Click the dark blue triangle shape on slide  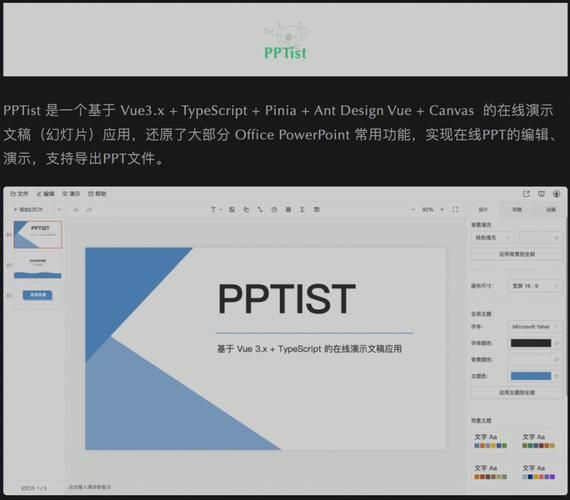tap(120, 284)
